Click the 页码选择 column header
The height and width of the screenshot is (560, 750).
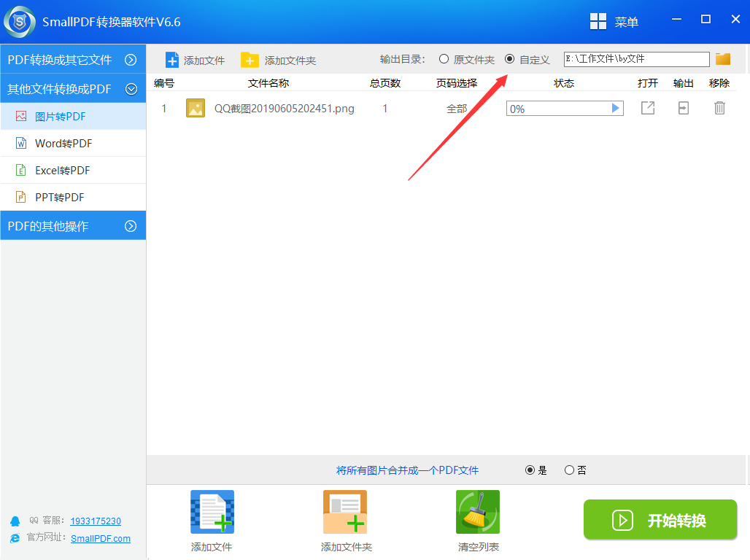tap(456, 83)
